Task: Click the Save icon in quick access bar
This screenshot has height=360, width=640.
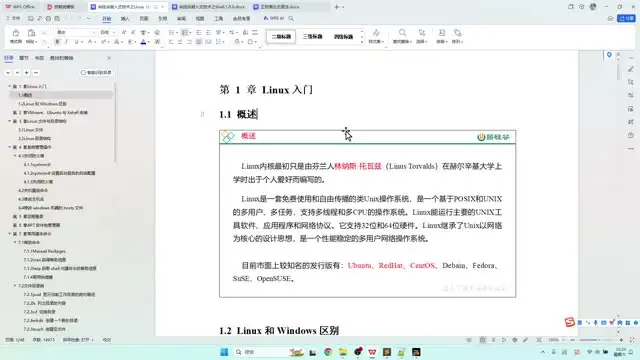Action: tap(31, 18)
